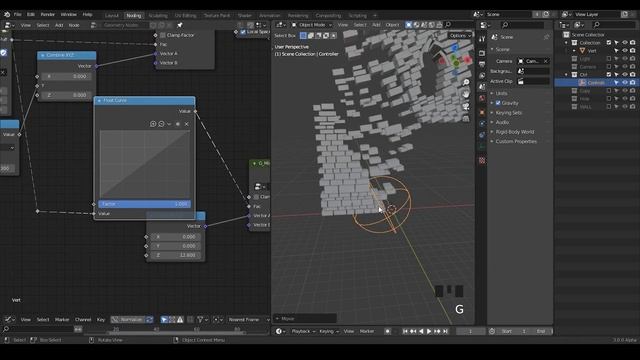640x360 pixels.
Task: Uncheck the Collection exclude checkbox
Action: pos(609,42)
